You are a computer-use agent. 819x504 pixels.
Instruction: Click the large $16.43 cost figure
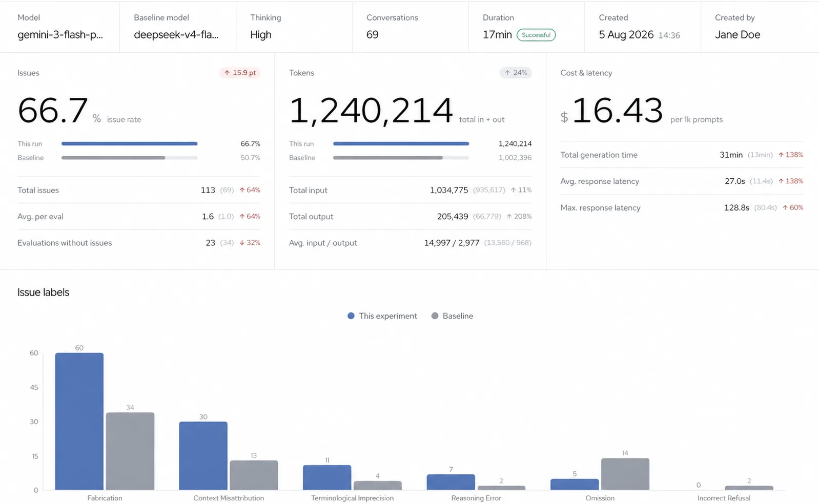[612, 111]
